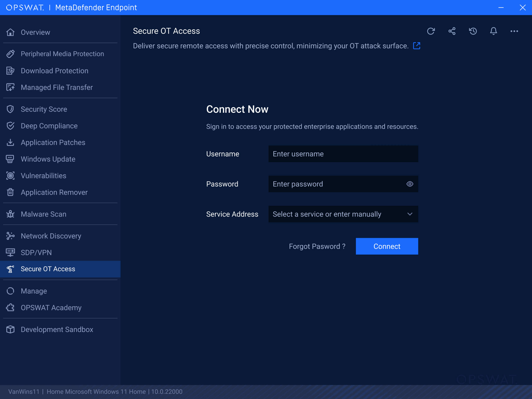Toggle password visibility with the eye icon

click(x=410, y=184)
